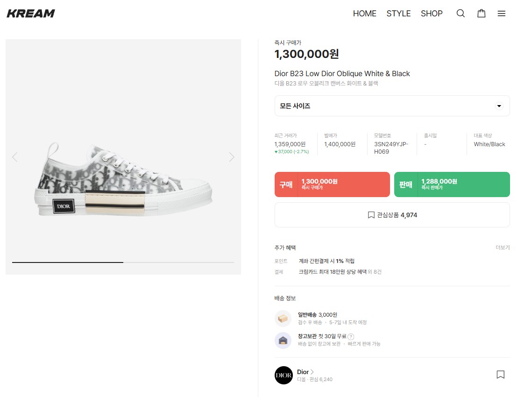Screen dimensions: 532x397
Task: Open the STYLE menu item
Action: coord(398,14)
